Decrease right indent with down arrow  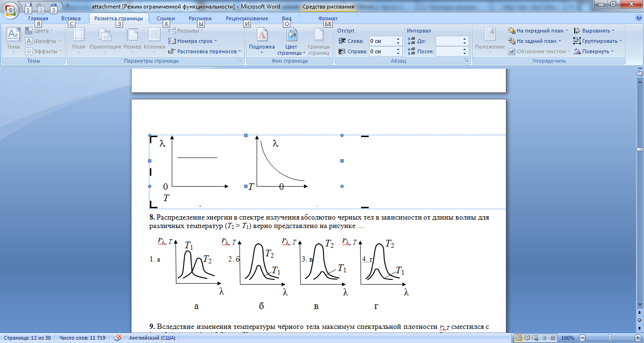(398, 54)
